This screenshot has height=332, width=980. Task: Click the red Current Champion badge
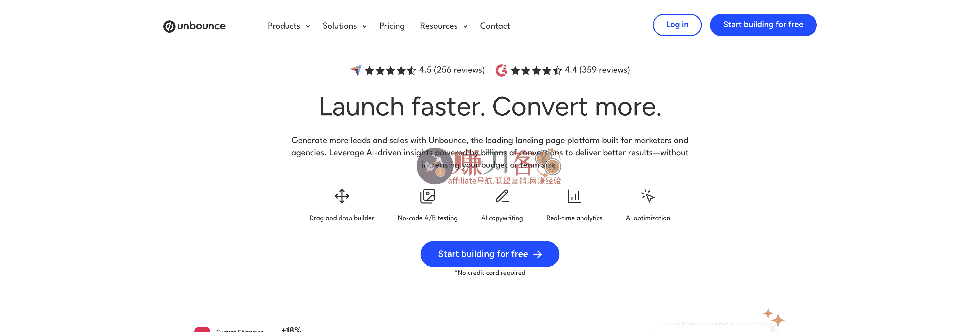203,329
